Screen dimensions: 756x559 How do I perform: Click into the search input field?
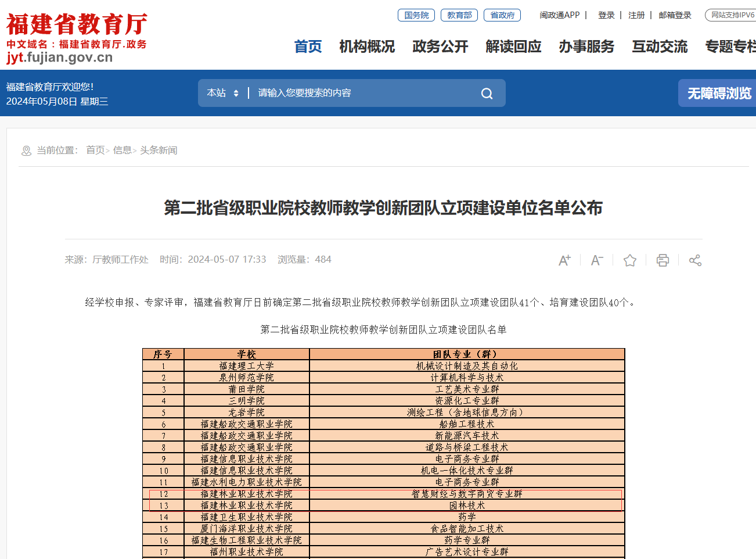[x=360, y=93]
